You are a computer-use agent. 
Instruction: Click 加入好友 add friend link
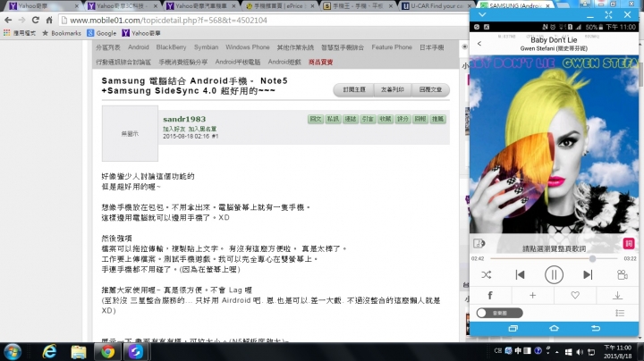click(174, 129)
